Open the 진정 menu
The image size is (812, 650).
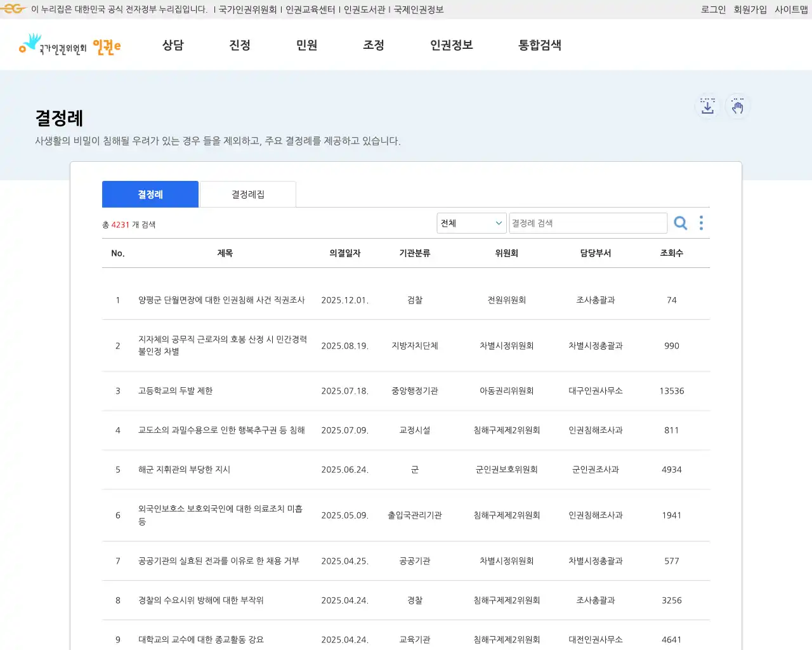pos(239,45)
